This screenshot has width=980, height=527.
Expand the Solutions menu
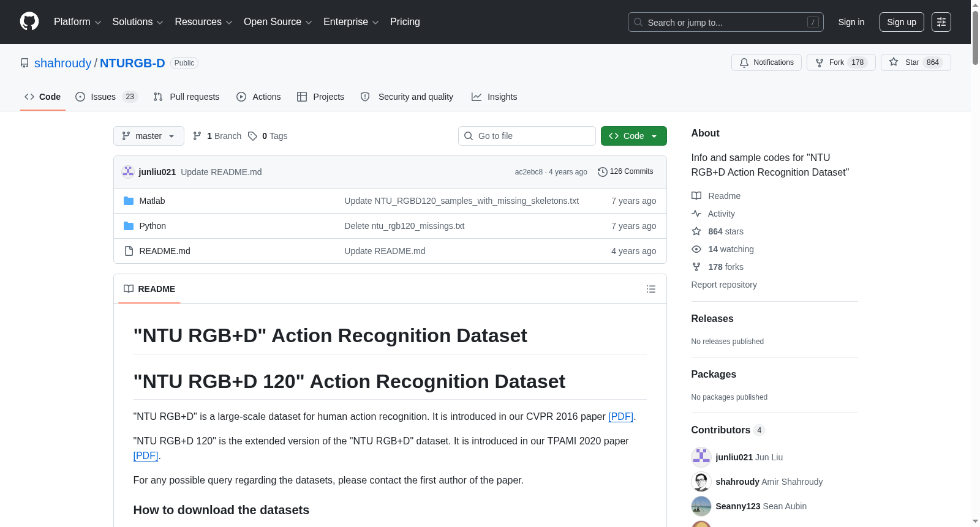[x=138, y=22]
